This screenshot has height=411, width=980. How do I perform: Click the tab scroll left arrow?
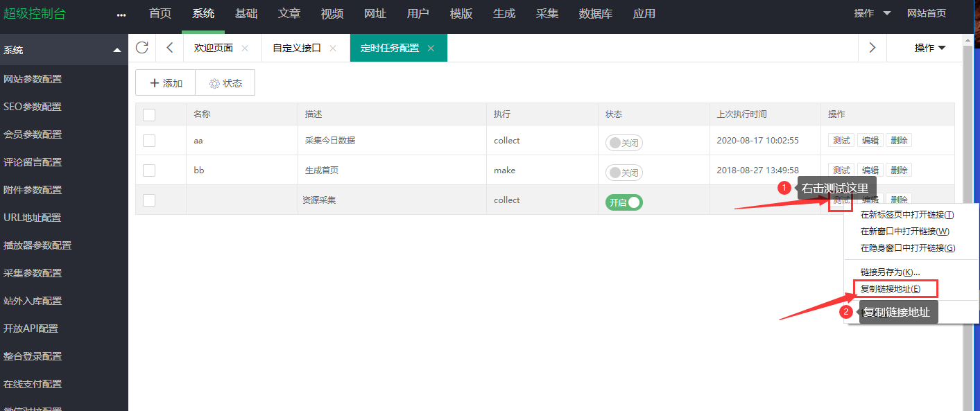[x=170, y=48]
